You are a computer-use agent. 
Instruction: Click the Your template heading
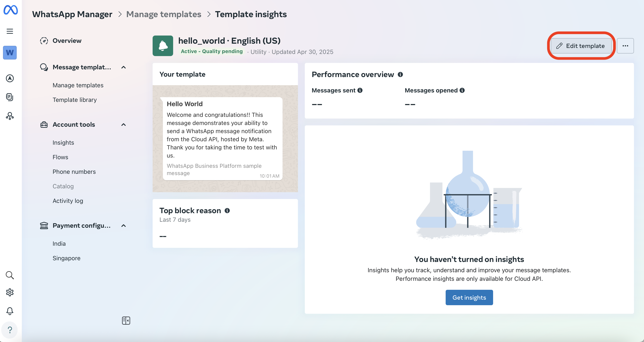tap(182, 74)
